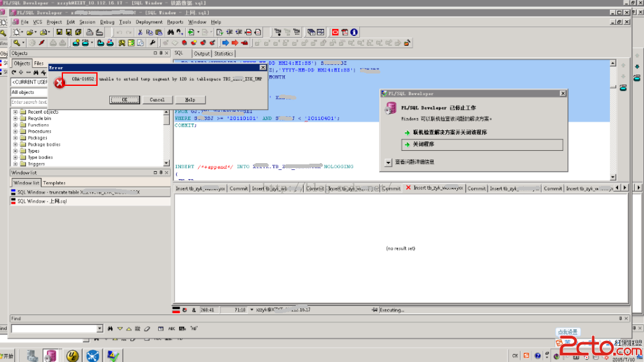Click the Find binoculars toolbar icon
This screenshot has width=644, height=362.
170,32
